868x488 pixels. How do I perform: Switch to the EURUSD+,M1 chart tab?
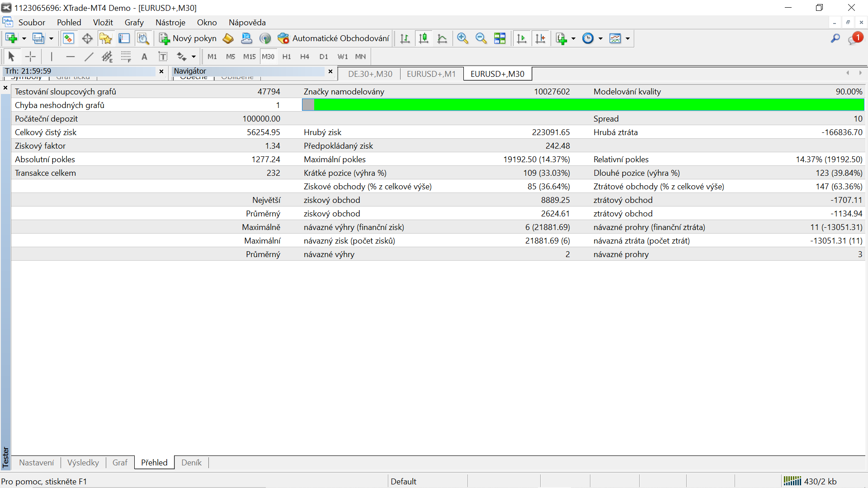point(431,74)
